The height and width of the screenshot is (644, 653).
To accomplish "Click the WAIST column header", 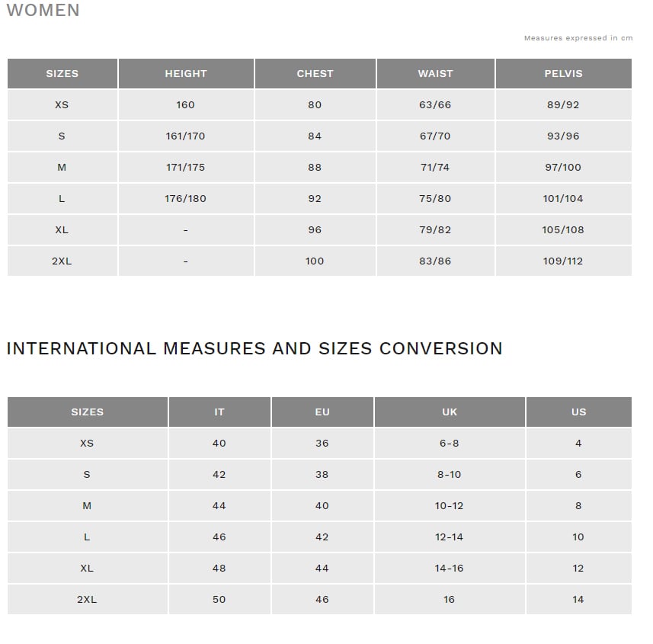I will click(x=436, y=73).
